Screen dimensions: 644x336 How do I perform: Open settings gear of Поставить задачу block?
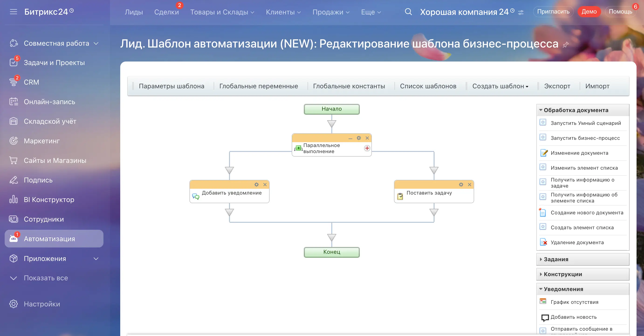point(461,185)
